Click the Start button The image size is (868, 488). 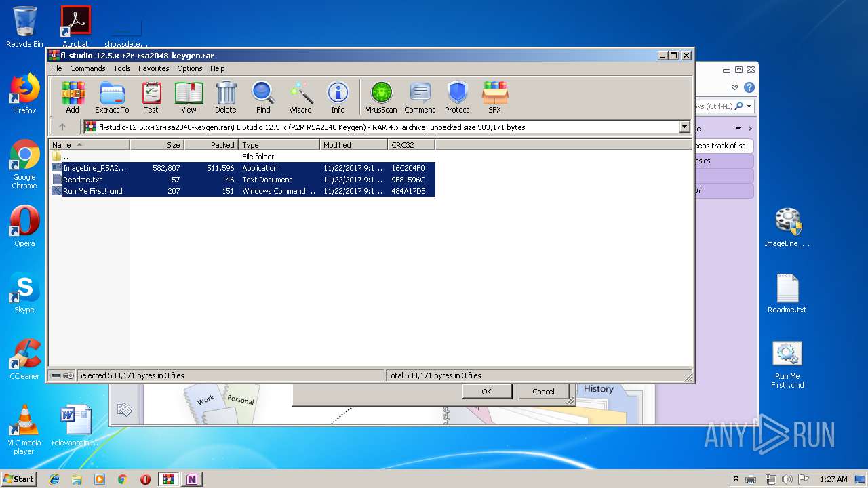coord(18,479)
